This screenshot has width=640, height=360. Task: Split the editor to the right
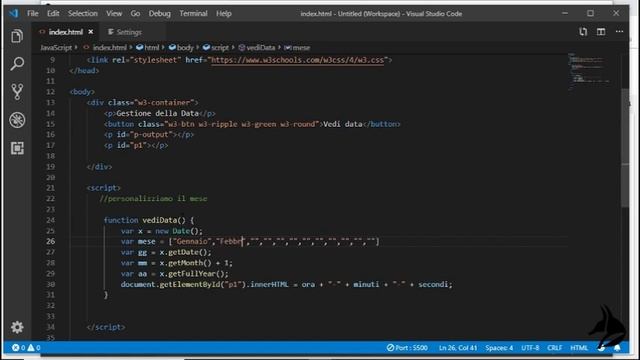[x=601, y=32]
